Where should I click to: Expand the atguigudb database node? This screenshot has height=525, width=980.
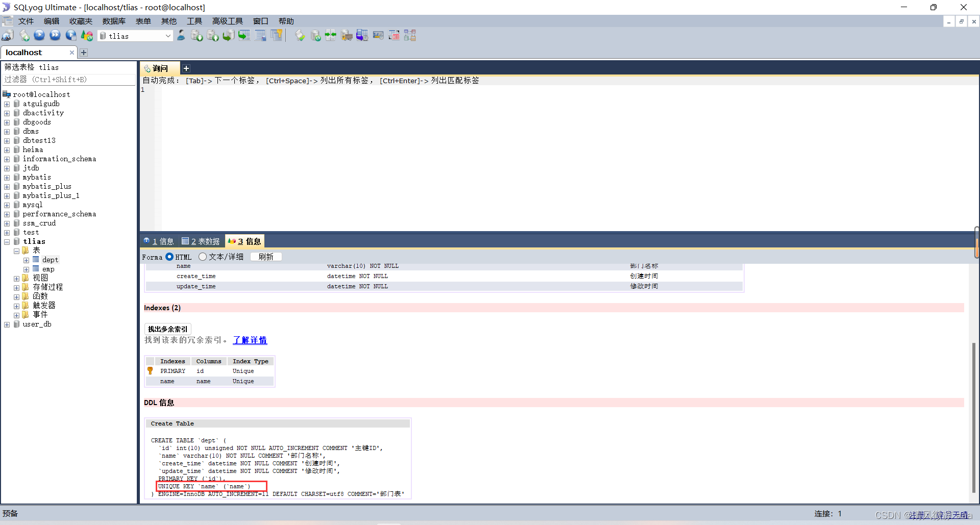coord(7,104)
